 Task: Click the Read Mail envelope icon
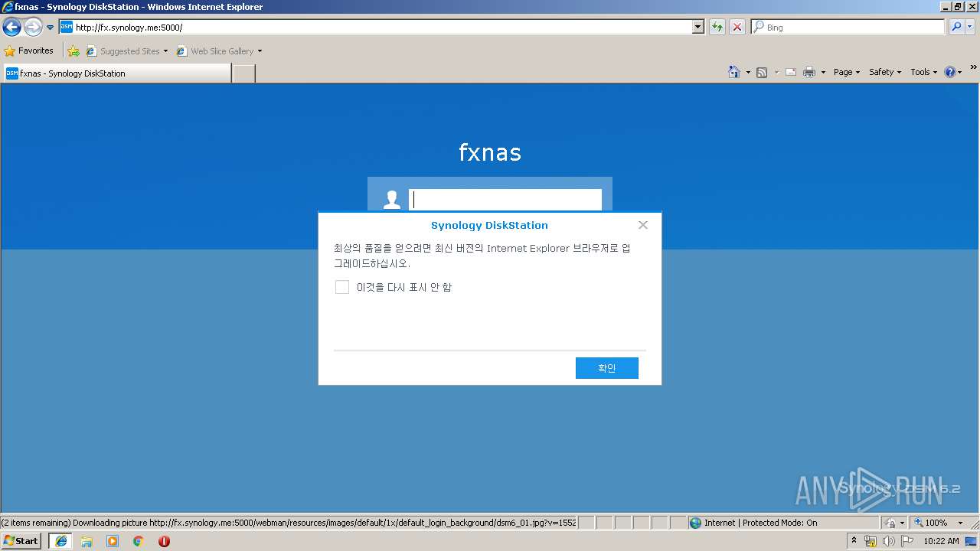click(x=791, y=72)
